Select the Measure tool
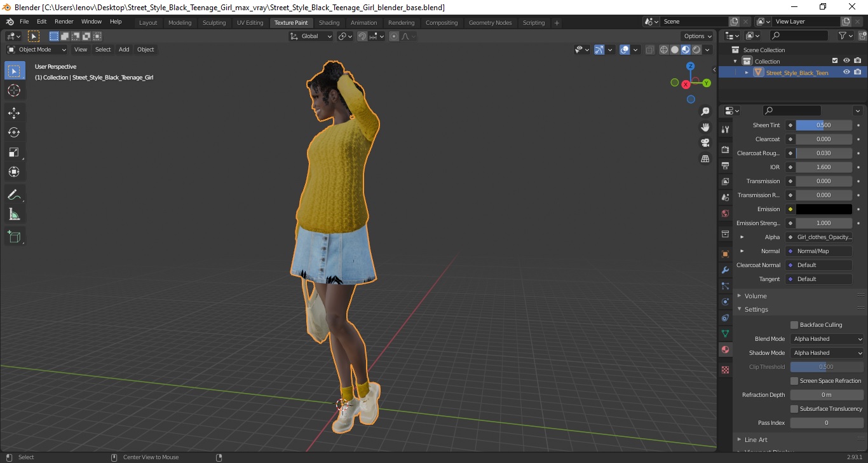Viewport: 868px width, 463px height. pyautogui.click(x=14, y=214)
